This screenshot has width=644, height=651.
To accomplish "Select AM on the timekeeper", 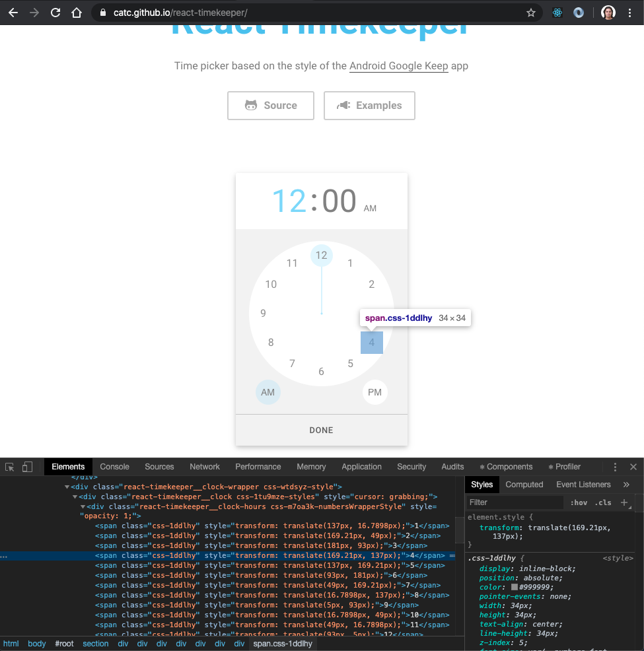I will point(268,392).
